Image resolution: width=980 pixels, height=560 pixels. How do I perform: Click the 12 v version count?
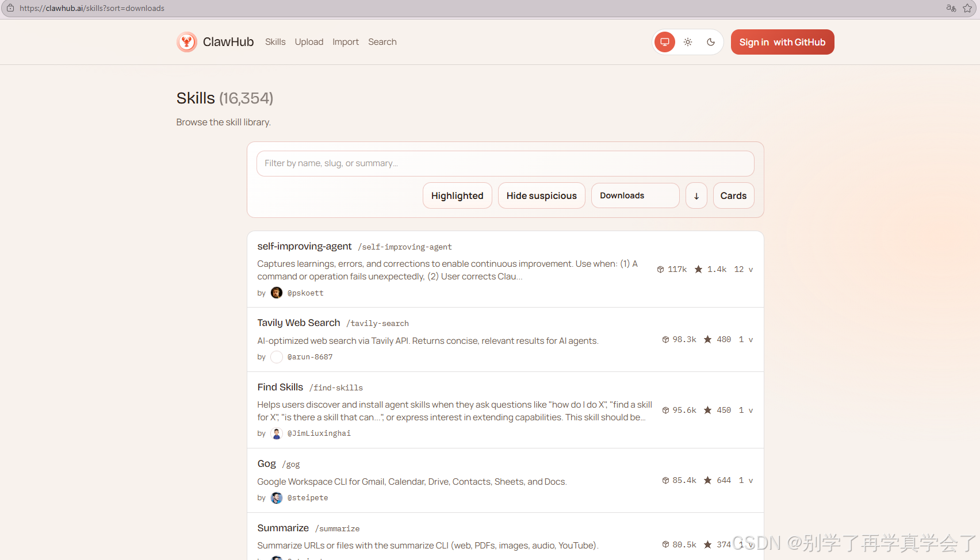(x=744, y=269)
